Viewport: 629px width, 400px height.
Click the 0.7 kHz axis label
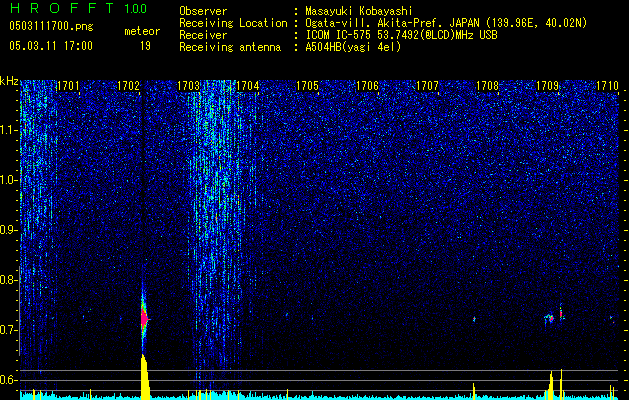click(x=8, y=330)
